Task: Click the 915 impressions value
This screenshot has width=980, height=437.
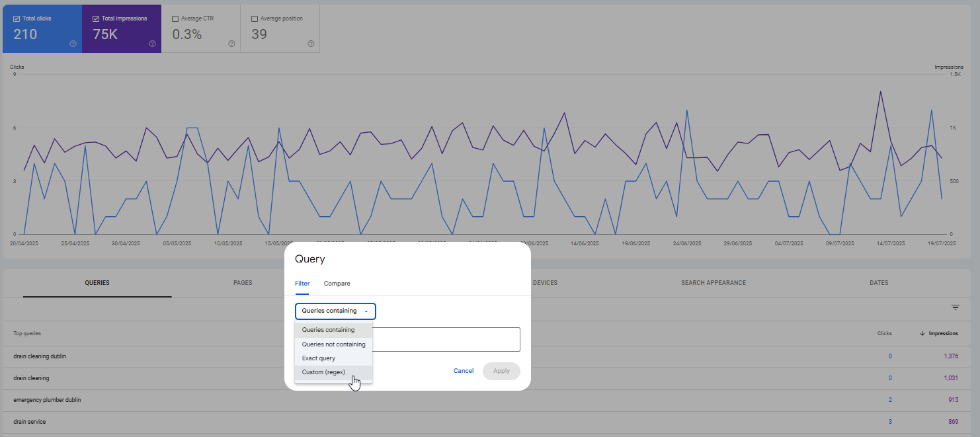Action: pos(953,400)
